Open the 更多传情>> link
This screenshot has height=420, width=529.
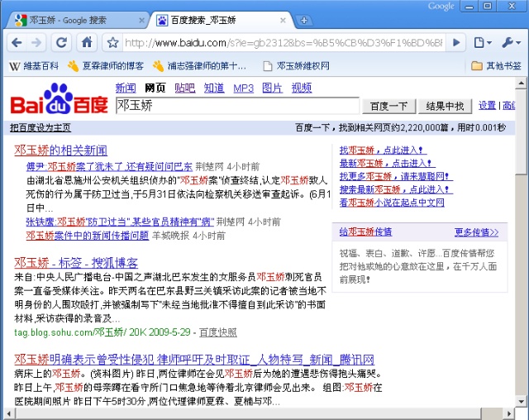[x=476, y=232]
